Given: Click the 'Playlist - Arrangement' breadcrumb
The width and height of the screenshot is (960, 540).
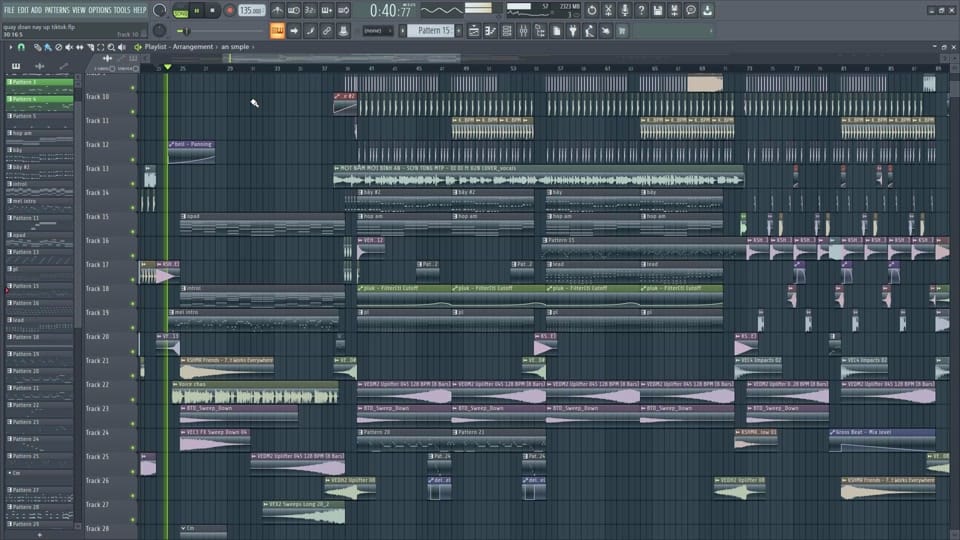Looking at the screenshot, I should pos(179,47).
